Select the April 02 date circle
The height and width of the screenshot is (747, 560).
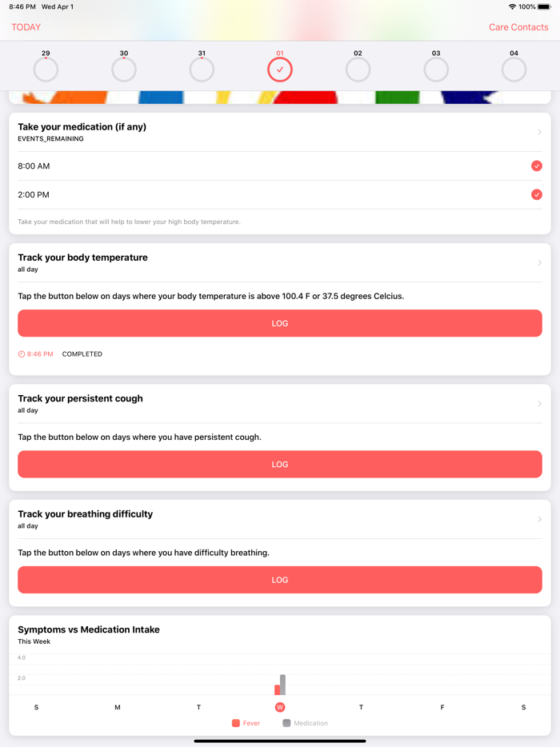tap(358, 70)
